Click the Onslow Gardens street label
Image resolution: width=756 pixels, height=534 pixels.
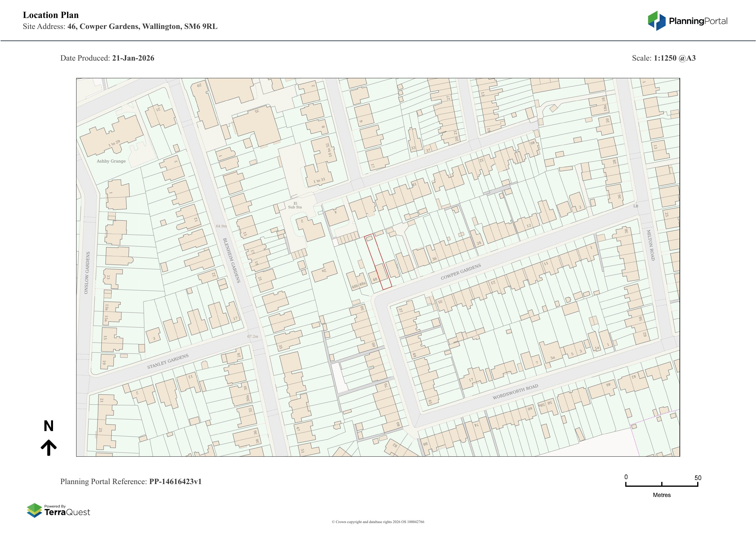click(87, 273)
